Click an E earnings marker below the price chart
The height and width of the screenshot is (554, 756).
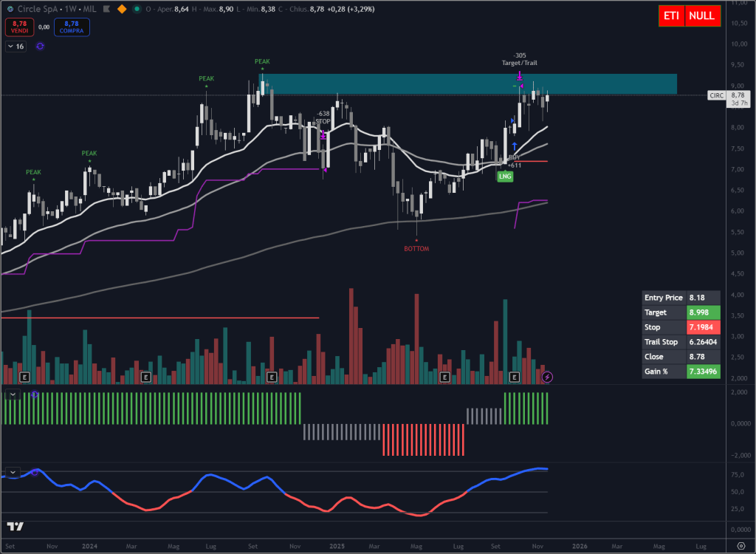click(x=25, y=377)
